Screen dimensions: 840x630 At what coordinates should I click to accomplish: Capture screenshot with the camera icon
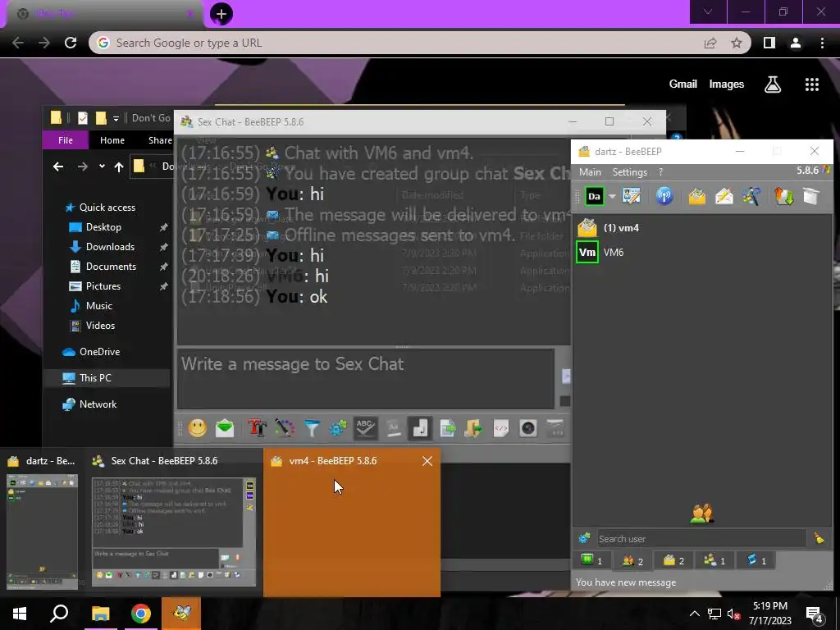[528, 428]
